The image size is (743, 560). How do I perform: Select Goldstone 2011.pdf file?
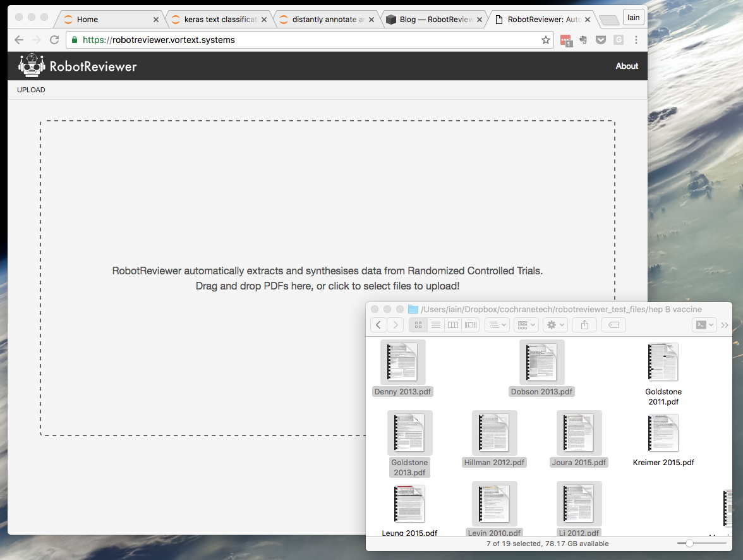coord(663,374)
